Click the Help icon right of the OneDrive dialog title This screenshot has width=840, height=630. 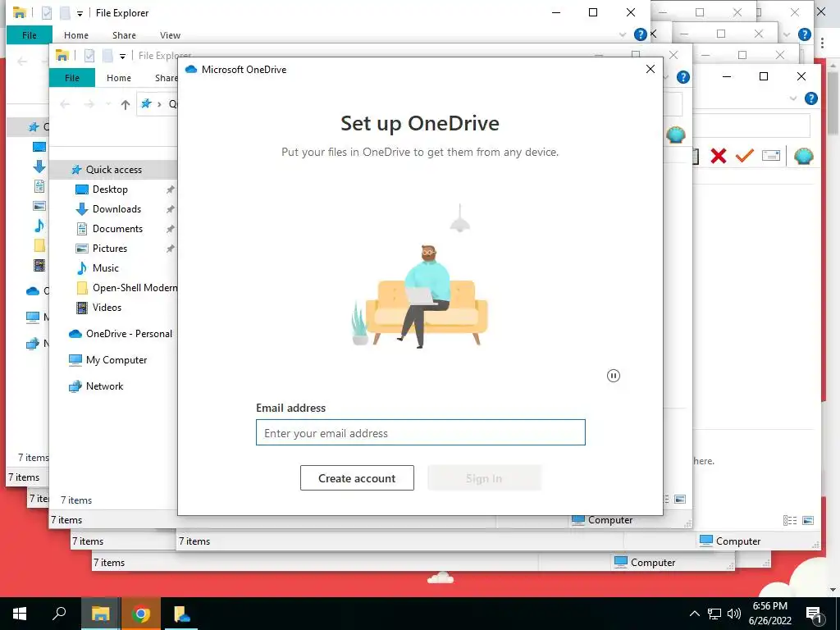point(683,77)
